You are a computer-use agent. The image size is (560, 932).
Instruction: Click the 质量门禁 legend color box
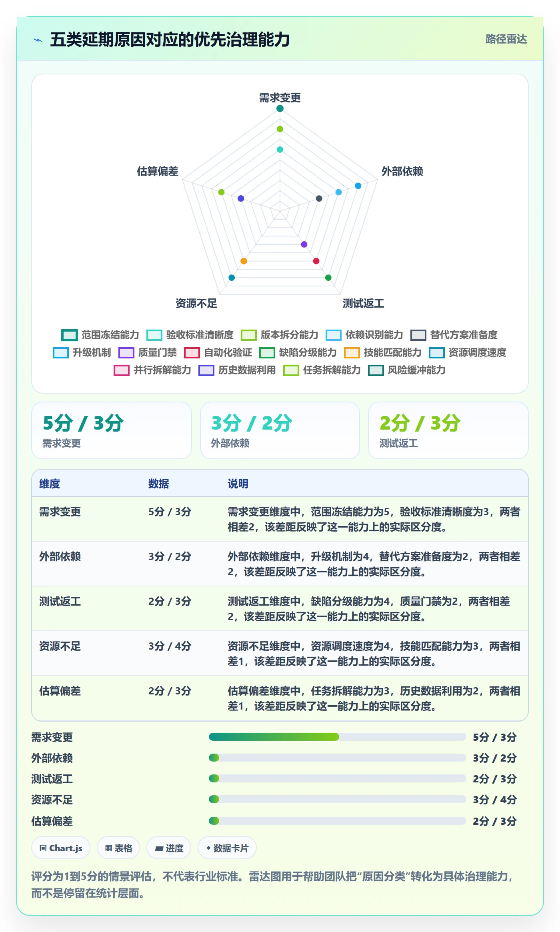tap(126, 353)
